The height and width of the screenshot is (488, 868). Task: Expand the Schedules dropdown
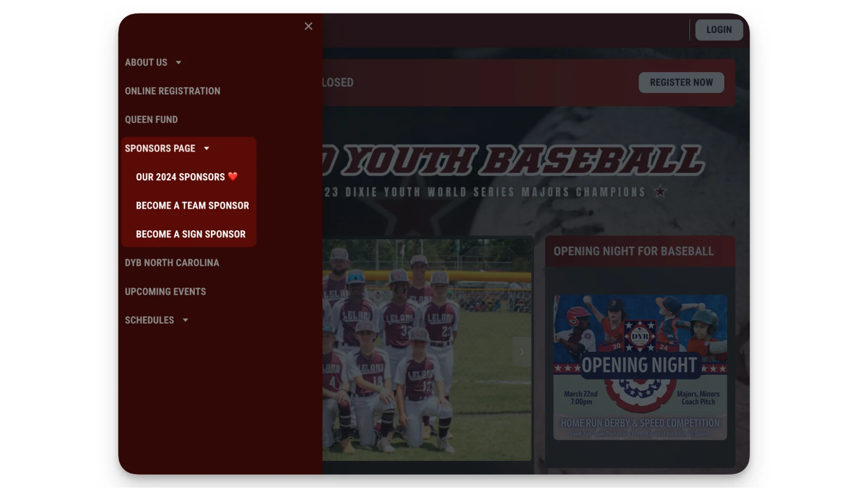186,320
